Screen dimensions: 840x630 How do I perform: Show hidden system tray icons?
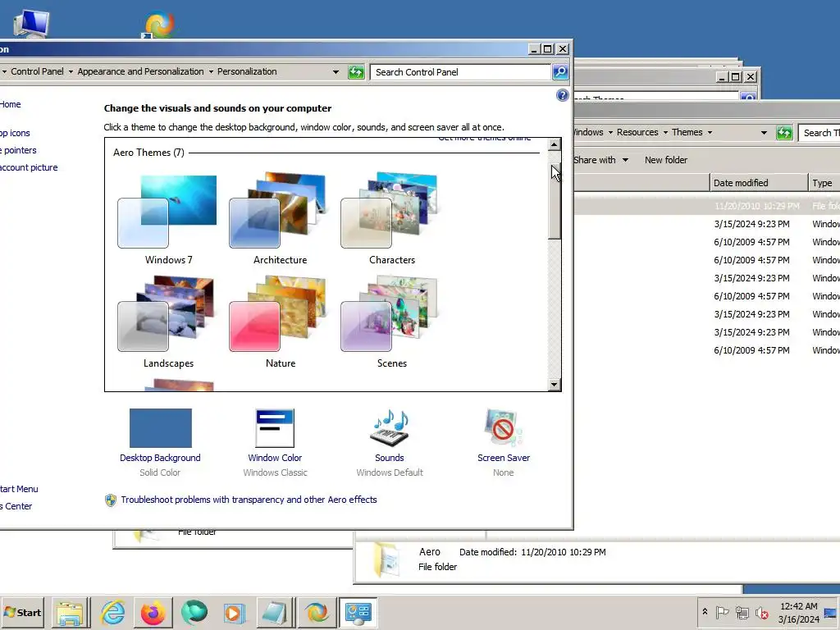[x=705, y=612]
